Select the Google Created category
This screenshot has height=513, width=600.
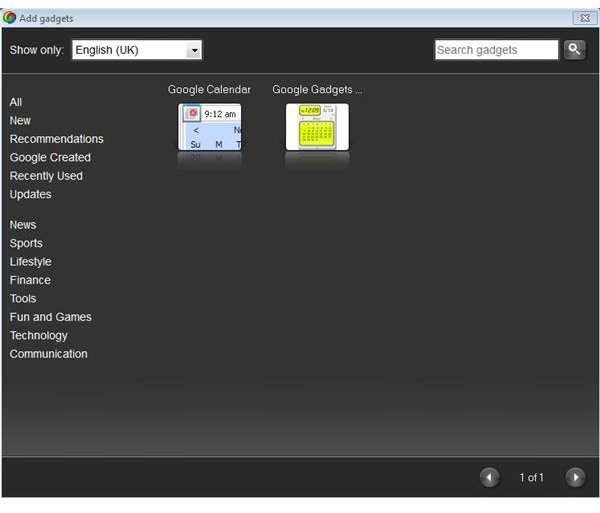50,157
